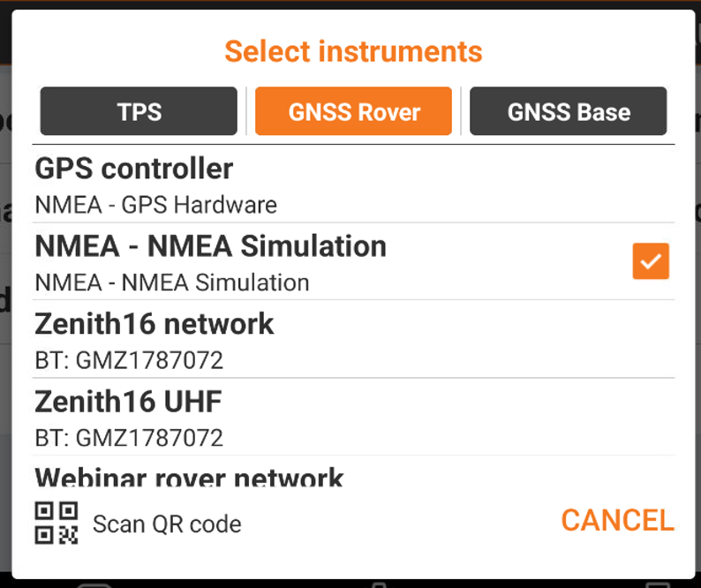This screenshot has height=588, width=701.
Task: Switch to the TPS tab
Action: point(139,111)
